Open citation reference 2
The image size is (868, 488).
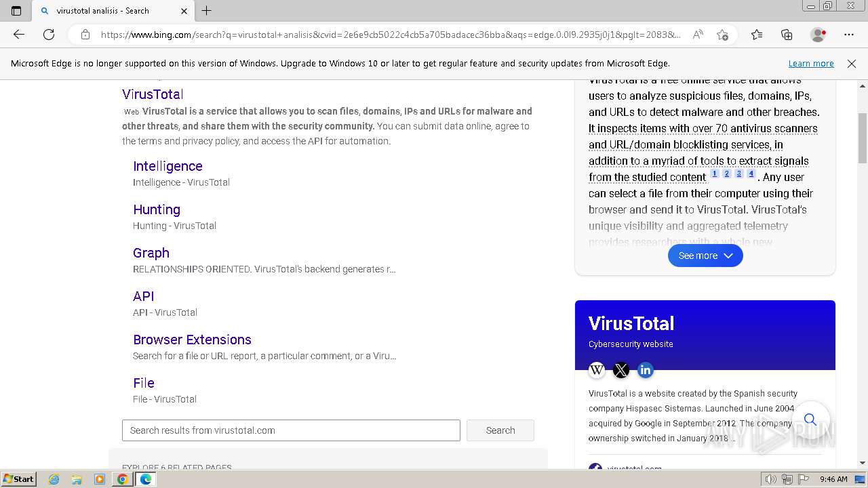[726, 174]
